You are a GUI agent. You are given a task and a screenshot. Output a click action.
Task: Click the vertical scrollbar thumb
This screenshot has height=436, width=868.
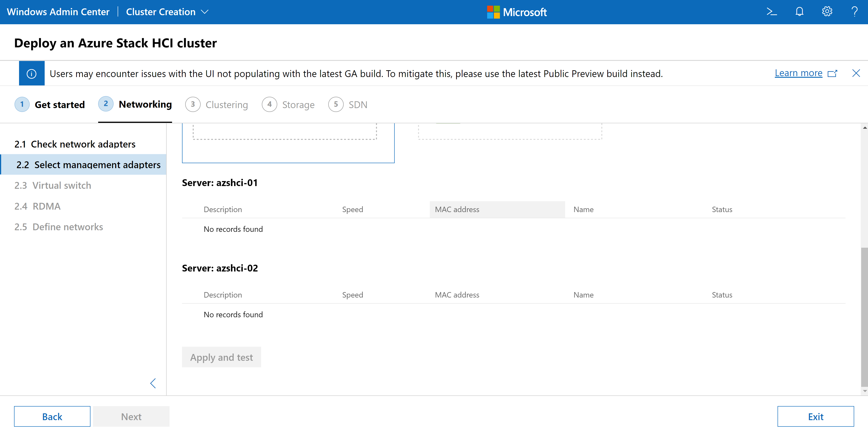[865, 317]
